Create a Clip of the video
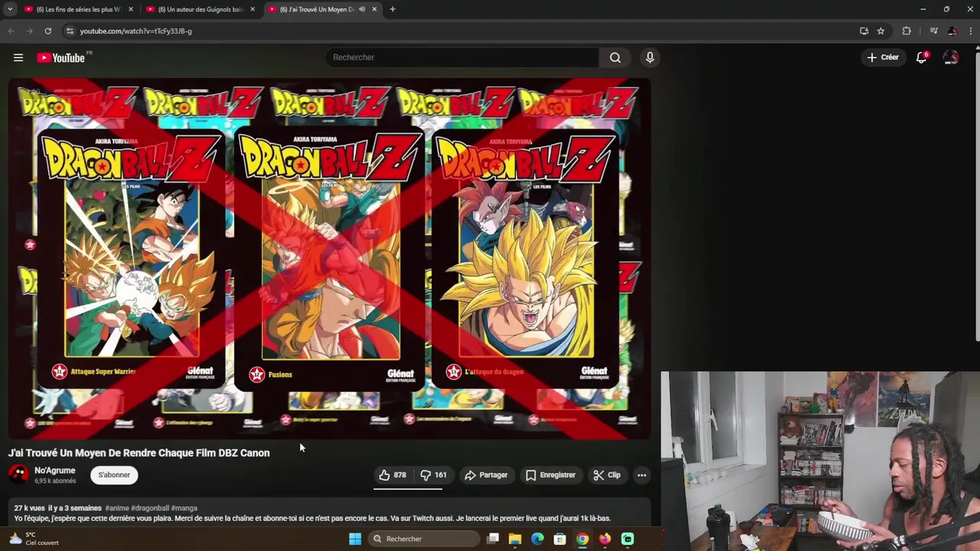The image size is (980, 551). 607,475
